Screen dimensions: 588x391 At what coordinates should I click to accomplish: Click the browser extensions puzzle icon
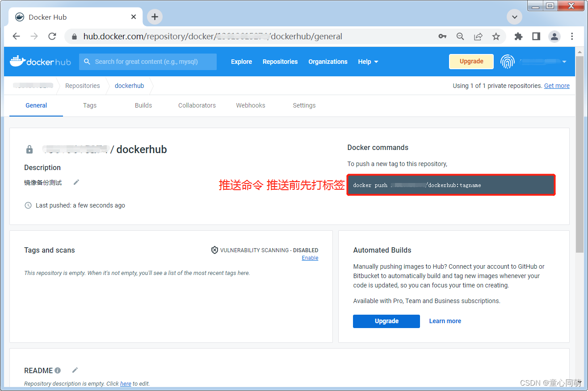(518, 36)
